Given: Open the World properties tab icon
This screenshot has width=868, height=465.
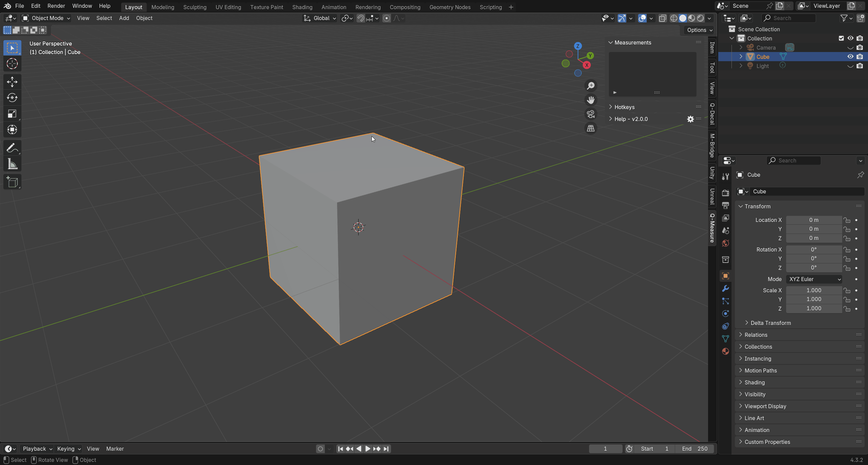Looking at the screenshot, I should (725, 243).
